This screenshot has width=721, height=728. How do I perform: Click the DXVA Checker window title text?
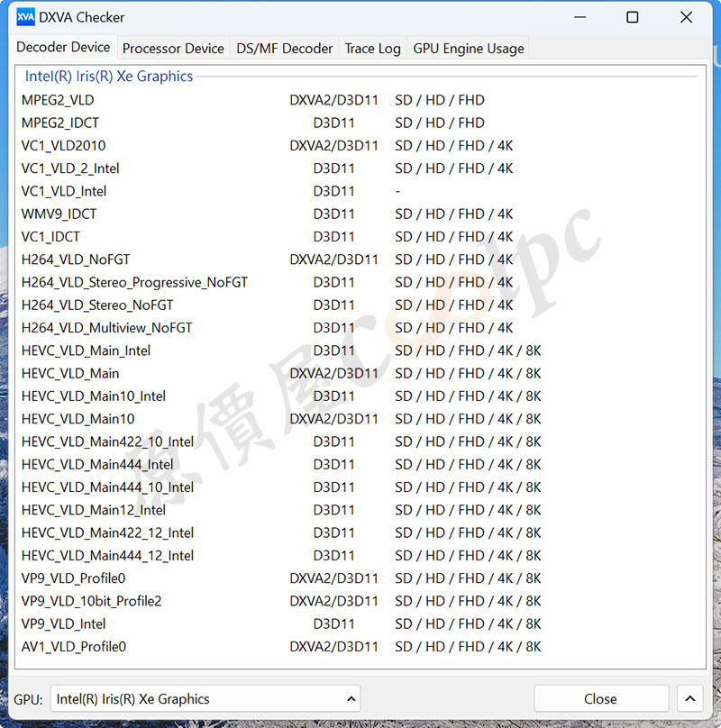point(82,18)
